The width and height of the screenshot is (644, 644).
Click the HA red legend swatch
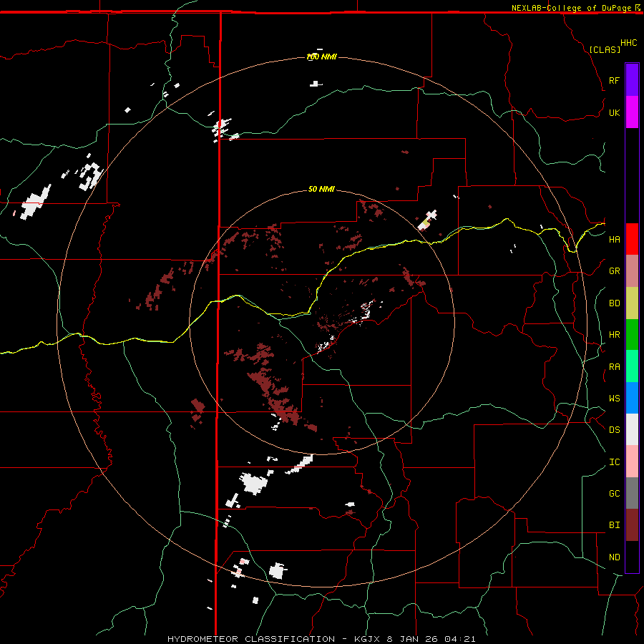coord(632,239)
